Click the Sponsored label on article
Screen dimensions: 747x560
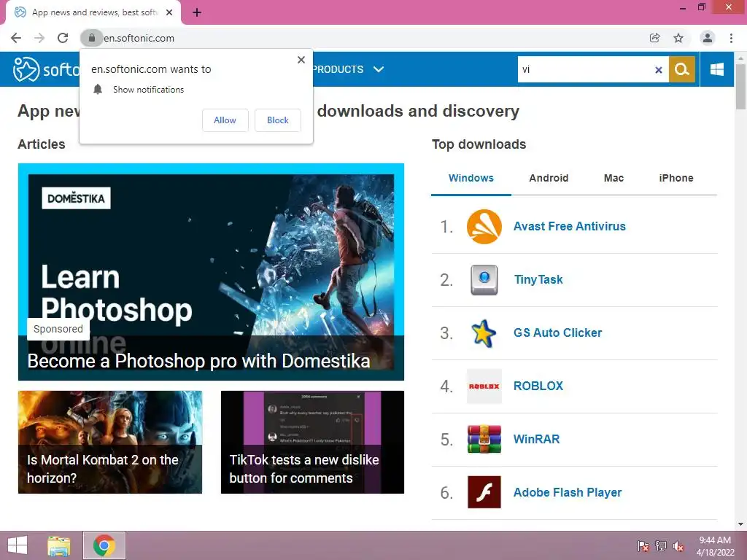point(58,329)
